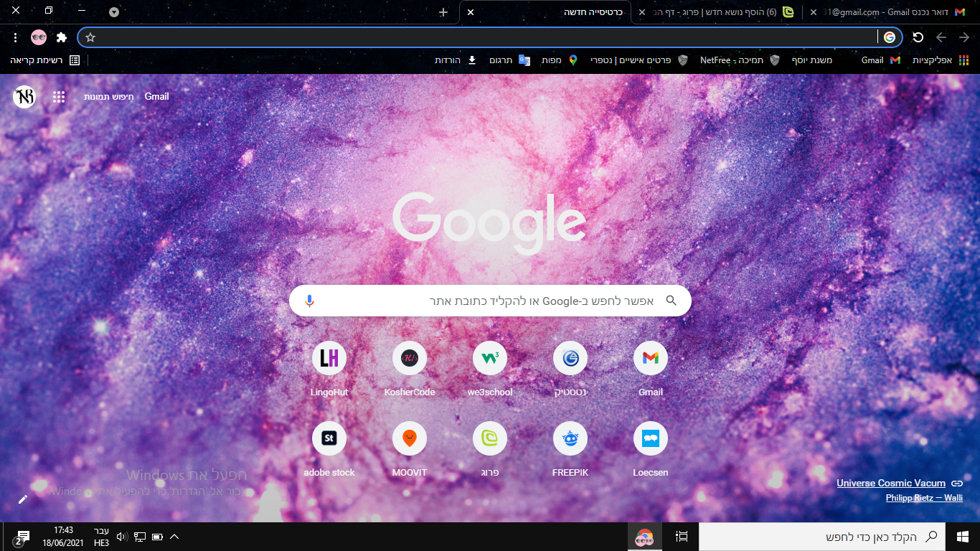
Task: Switch the keyboard language indicator עבר HE3
Action: click(x=102, y=537)
